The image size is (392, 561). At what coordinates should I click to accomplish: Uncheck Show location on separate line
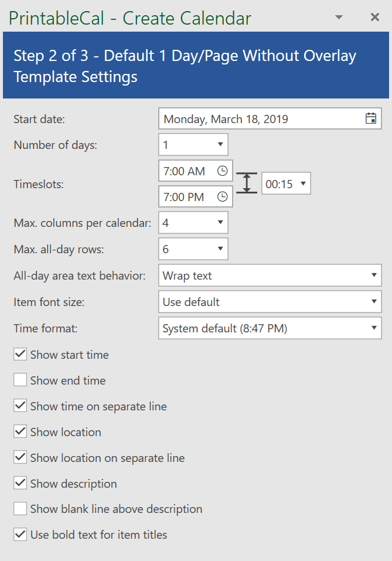(x=20, y=457)
